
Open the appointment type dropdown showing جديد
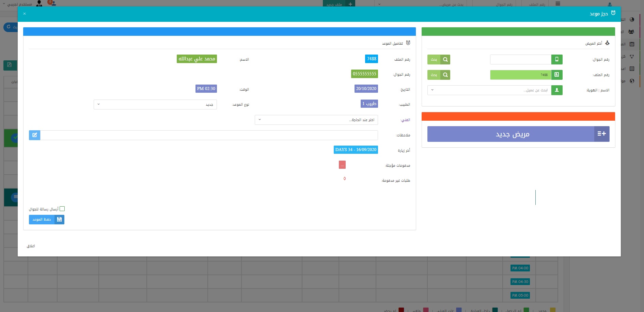pos(155,104)
